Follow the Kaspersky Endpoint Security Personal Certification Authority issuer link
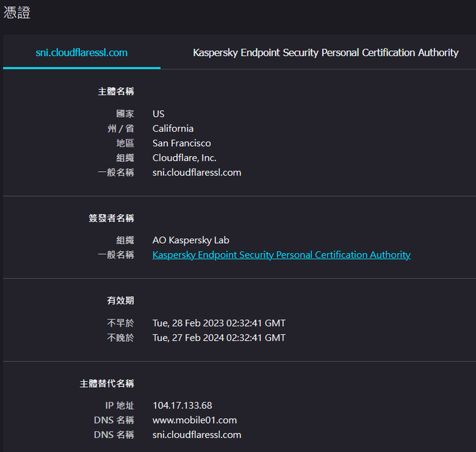 [x=282, y=255]
